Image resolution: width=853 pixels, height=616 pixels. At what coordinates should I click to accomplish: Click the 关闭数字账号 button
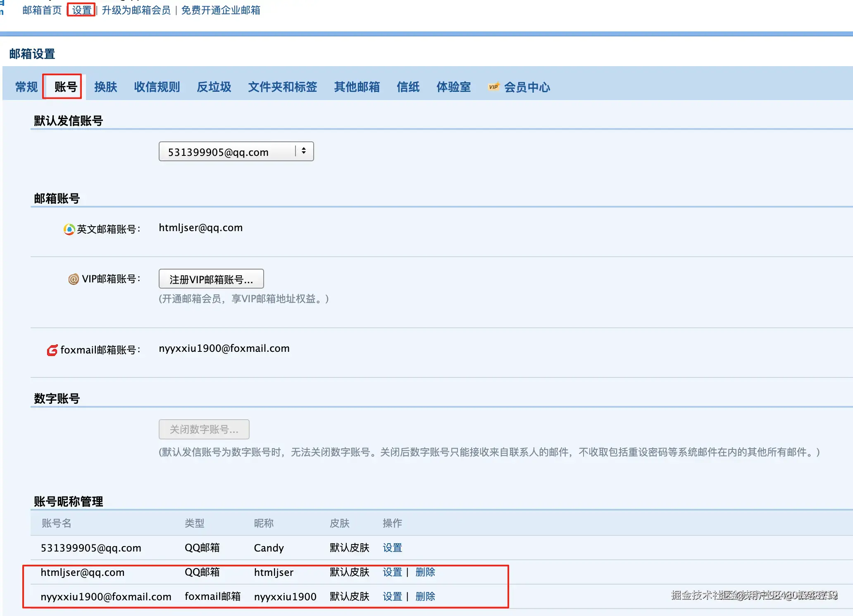click(204, 429)
